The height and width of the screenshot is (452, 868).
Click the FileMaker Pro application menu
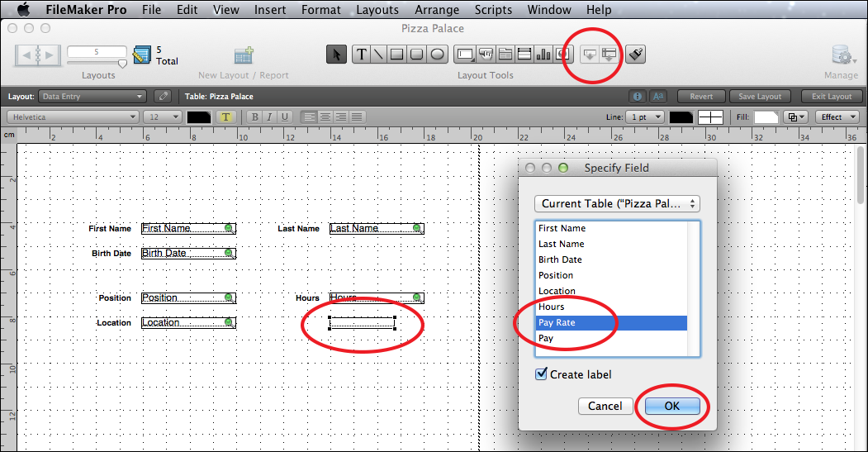click(x=87, y=9)
